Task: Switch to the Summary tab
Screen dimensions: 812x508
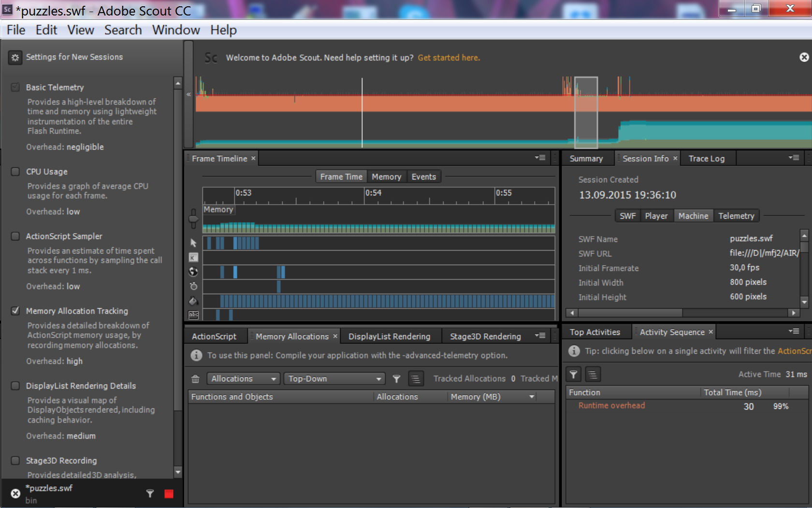Action: [586, 159]
